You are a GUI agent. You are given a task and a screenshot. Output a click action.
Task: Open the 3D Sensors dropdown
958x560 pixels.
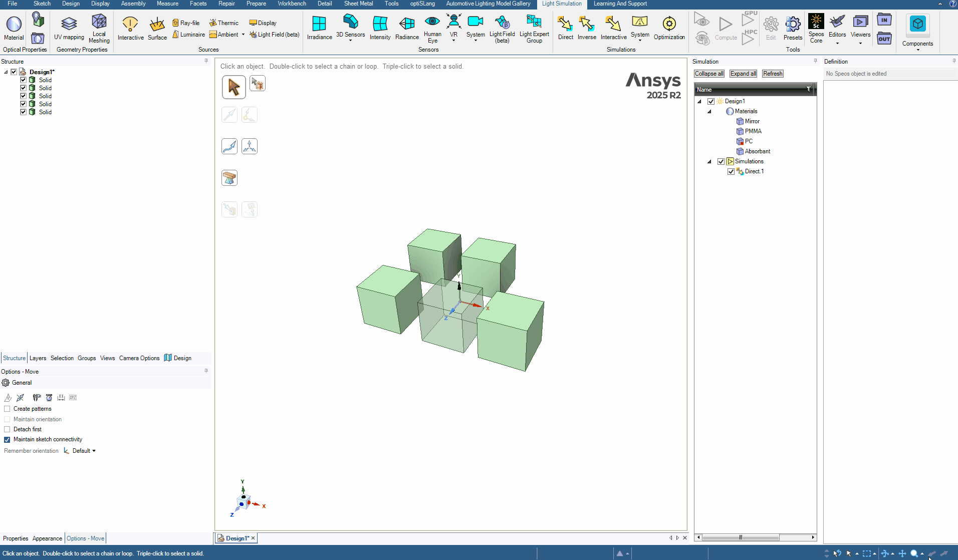coord(350,41)
